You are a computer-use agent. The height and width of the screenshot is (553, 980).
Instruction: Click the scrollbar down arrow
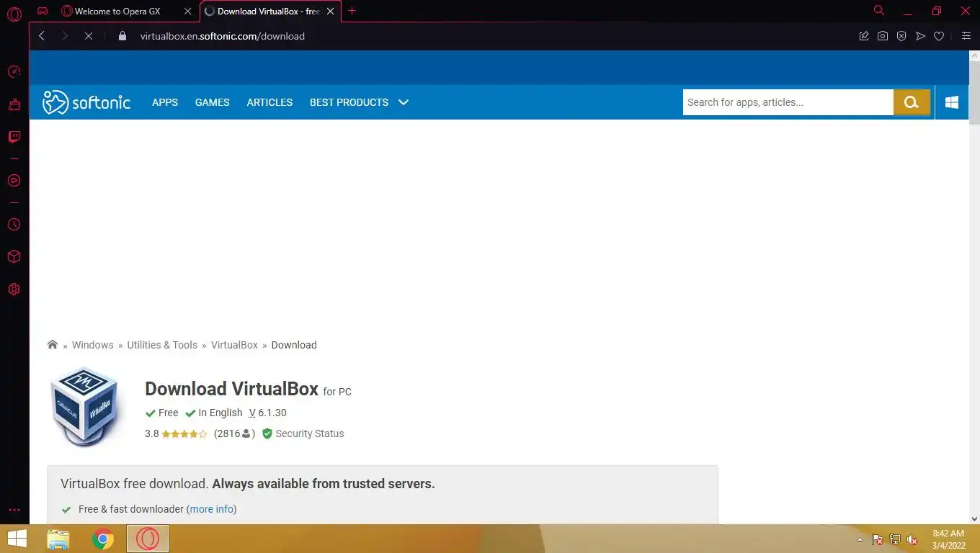click(974, 518)
